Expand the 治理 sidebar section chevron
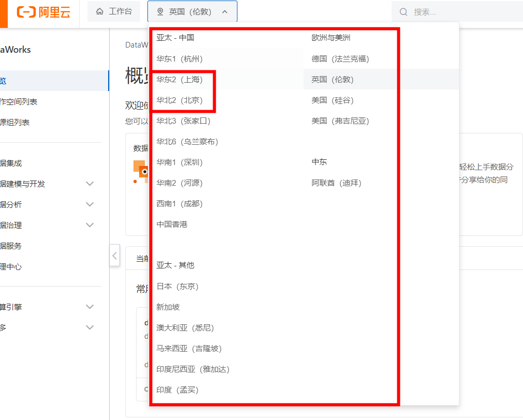 tap(89, 225)
